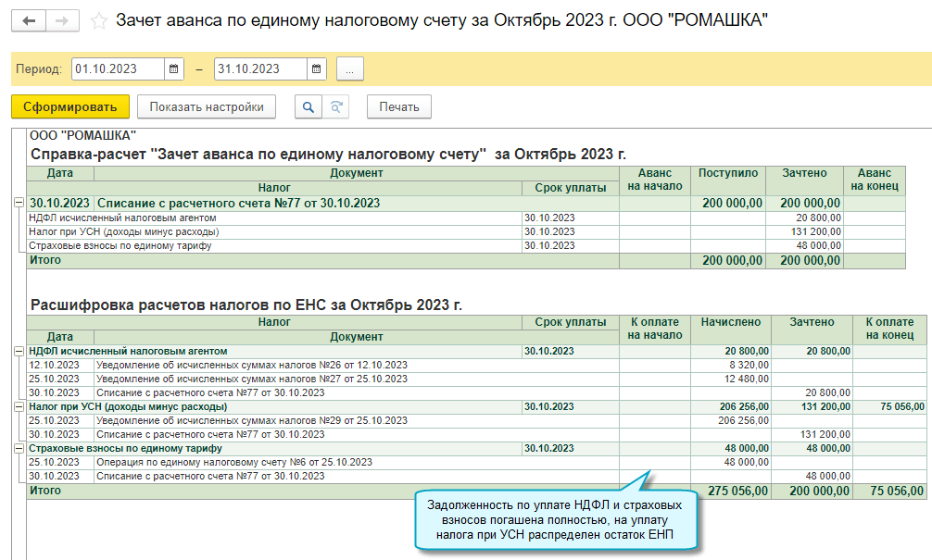Select heading row Списание с расчетного счета №77 от 30.10.2023
Screen dimensions: 932x560
pyautogui.click(x=238, y=203)
